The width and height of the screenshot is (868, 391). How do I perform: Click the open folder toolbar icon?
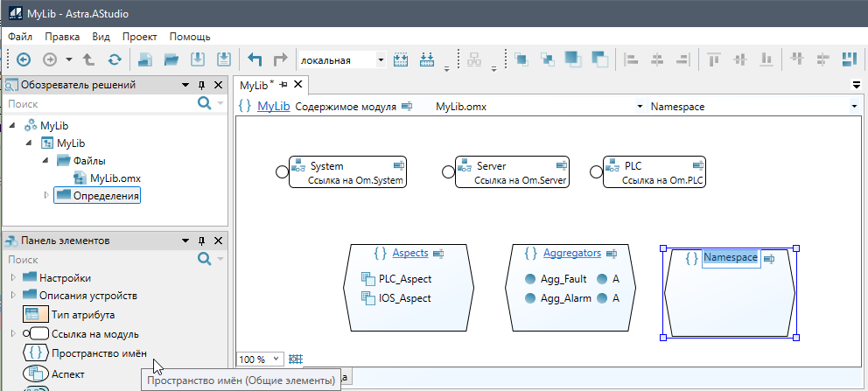(x=171, y=59)
